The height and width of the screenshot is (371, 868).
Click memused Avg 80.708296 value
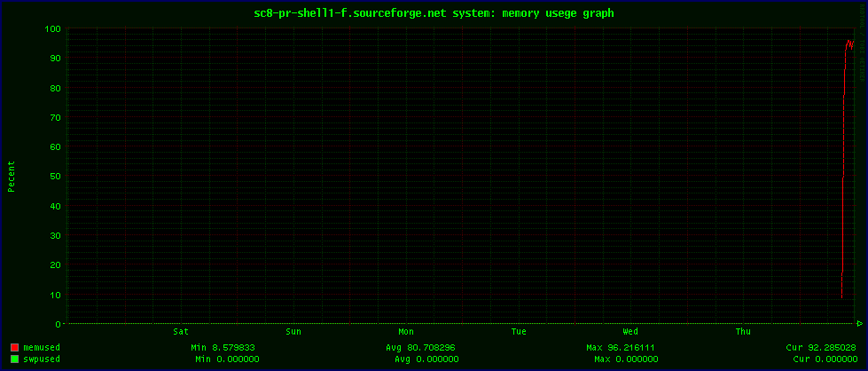(x=421, y=348)
